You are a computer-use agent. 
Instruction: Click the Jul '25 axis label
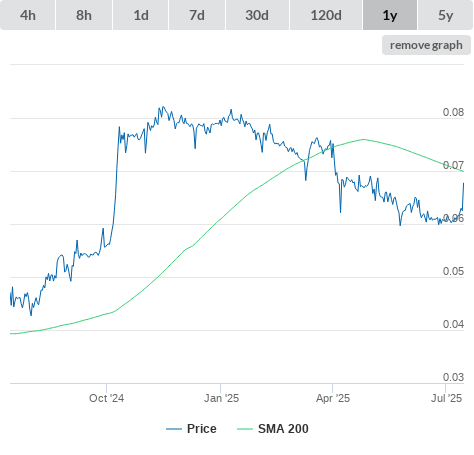tap(447, 398)
